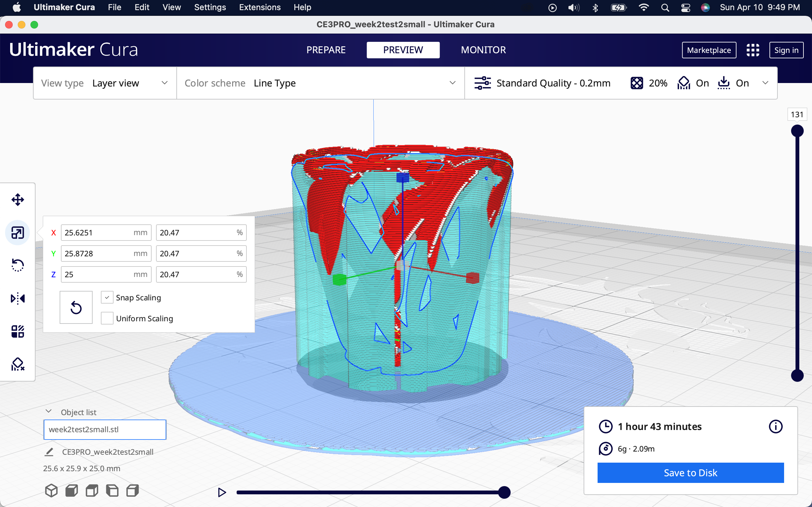Play the layer simulation
812x507 pixels.
[222, 492]
